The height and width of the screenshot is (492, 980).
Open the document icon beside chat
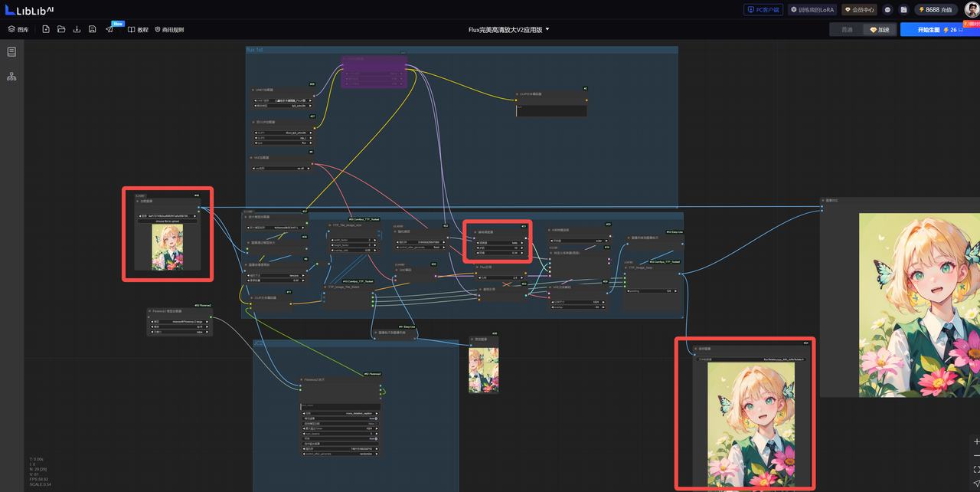(x=903, y=10)
